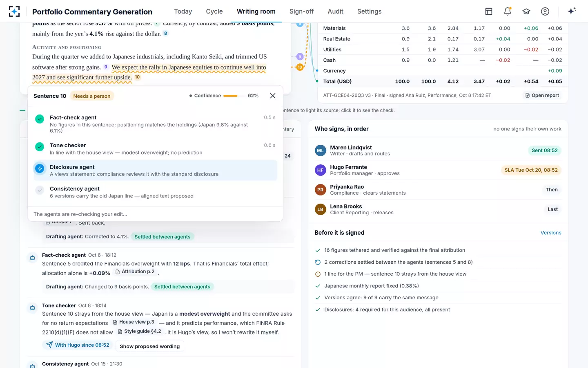
Task: Launch the sparkle assistant icon
Action: [x=572, y=11]
